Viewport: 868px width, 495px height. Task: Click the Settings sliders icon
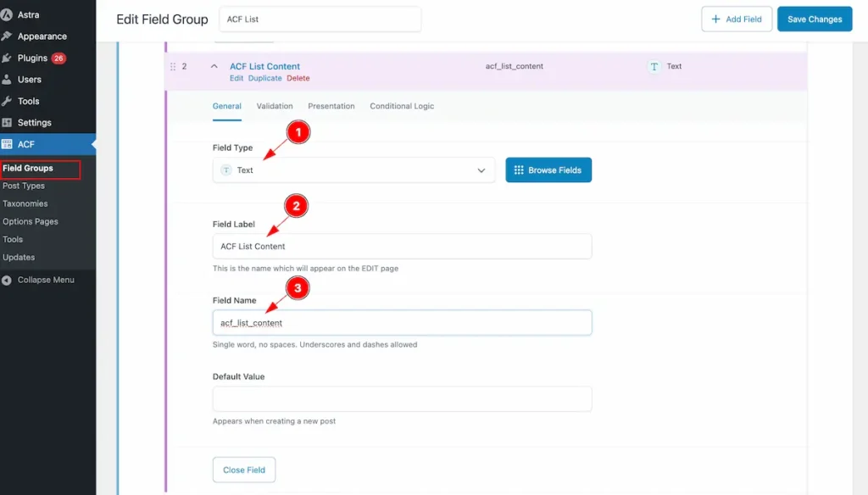point(7,123)
